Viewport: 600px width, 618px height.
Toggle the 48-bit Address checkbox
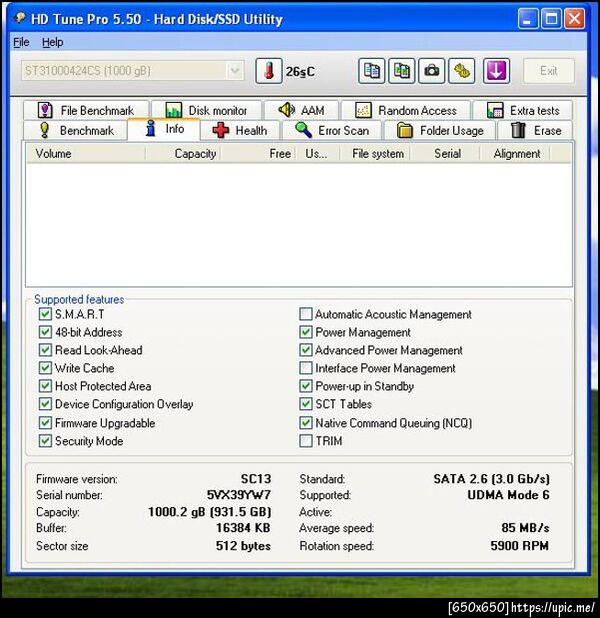point(45,332)
